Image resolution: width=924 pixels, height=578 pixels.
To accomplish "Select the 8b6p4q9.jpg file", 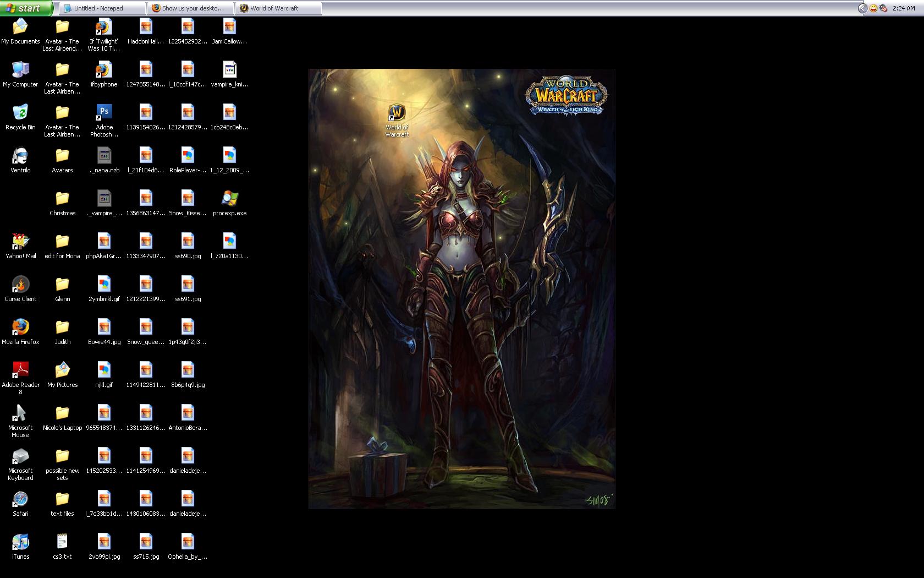I will pos(188,375).
